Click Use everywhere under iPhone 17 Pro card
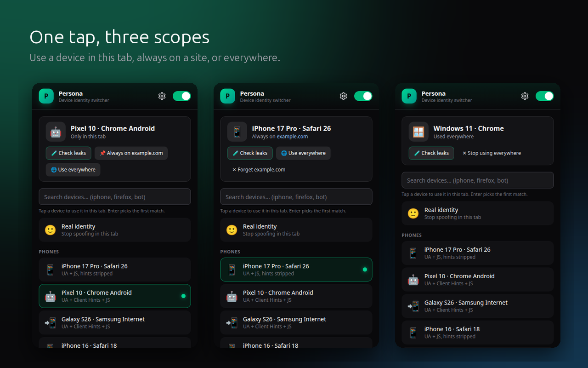588x368 pixels. point(303,153)
